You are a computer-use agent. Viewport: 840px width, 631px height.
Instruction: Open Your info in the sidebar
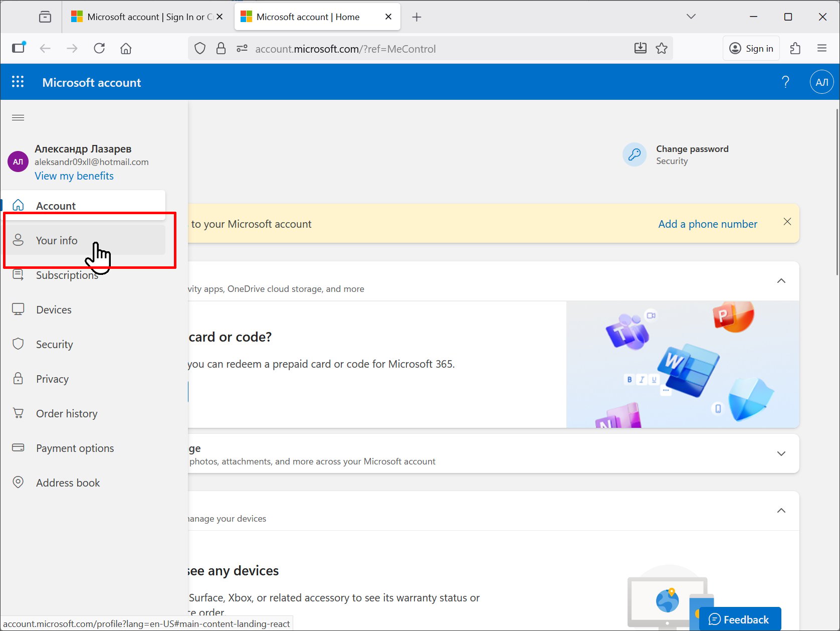pyautogui.click(x=84, y=240)
